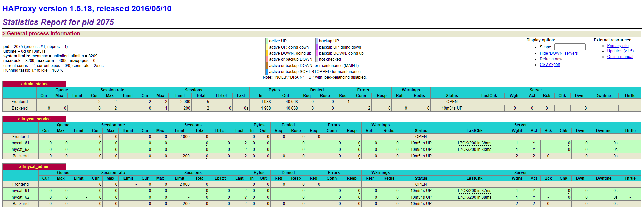644x213 pixels.
Task: Click Hide 'DOWN' servers link
Action: 558,53
